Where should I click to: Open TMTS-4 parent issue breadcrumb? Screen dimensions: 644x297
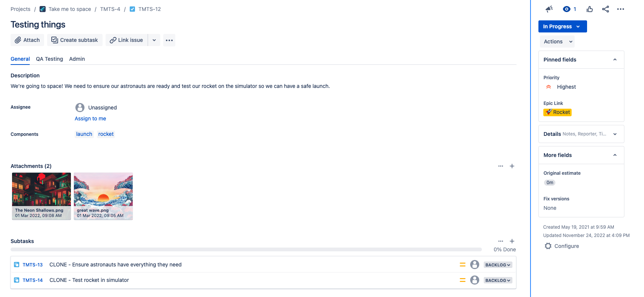point(110,9)
